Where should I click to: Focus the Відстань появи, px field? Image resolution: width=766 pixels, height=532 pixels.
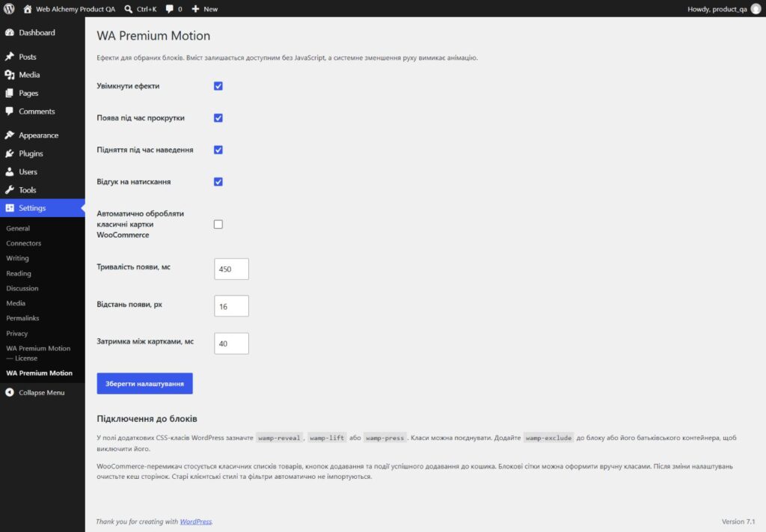click(232, 306)
